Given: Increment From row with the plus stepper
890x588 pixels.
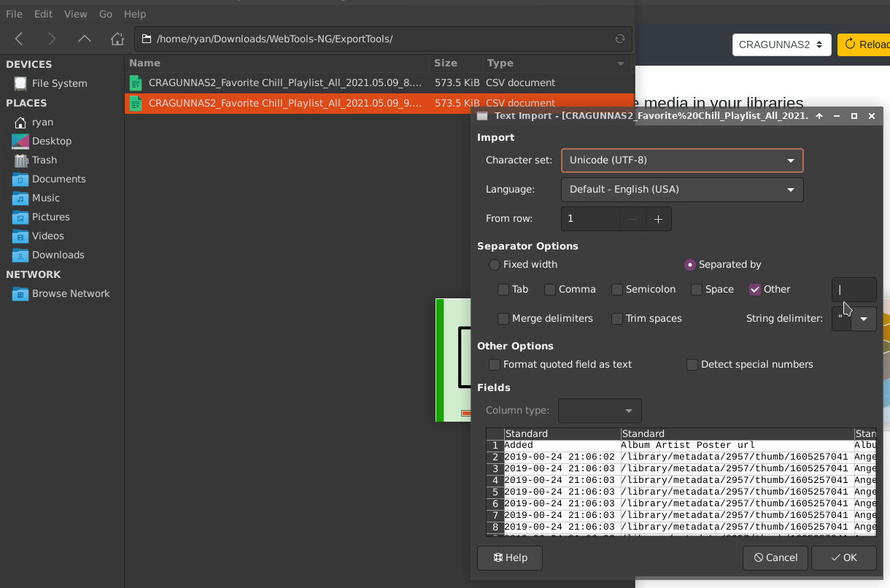Looking at the screenshot, I should 658,218.
